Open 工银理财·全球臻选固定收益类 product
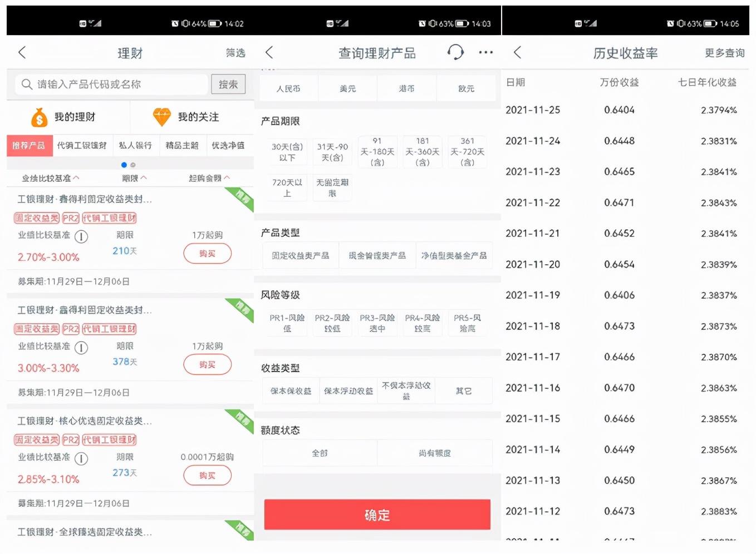The width and height of the screenshot is (756, 554). [x=85, y=532]
